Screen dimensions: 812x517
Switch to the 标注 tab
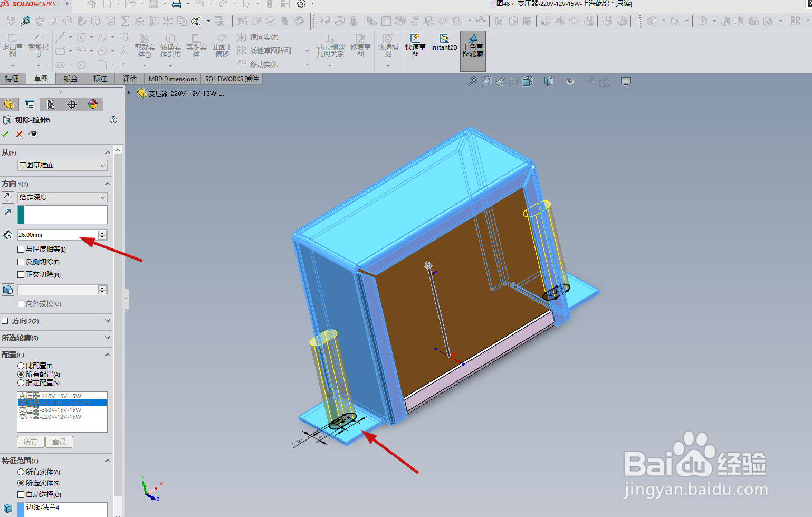coord(100,79)
